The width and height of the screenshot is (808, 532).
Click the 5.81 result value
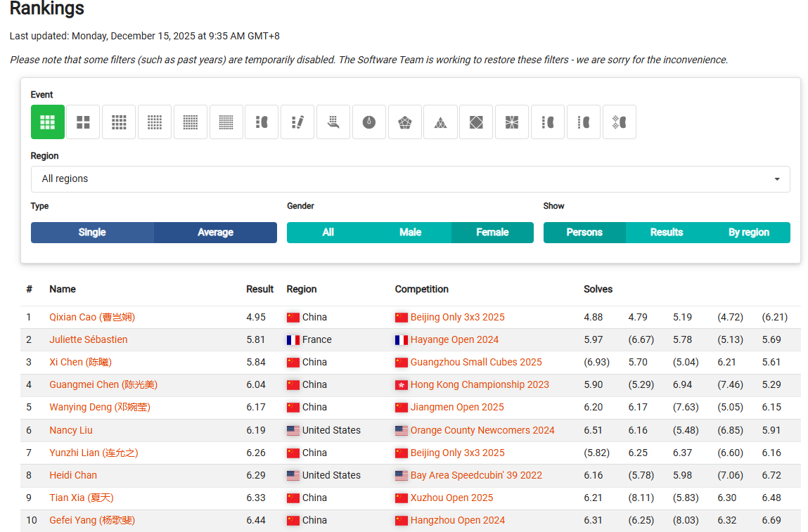point(255,340)
